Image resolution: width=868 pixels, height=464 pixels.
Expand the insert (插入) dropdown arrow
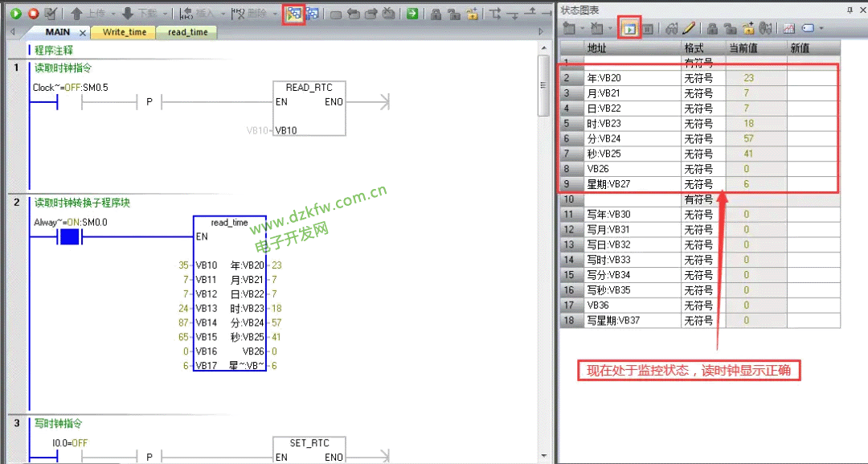(223, 14)
